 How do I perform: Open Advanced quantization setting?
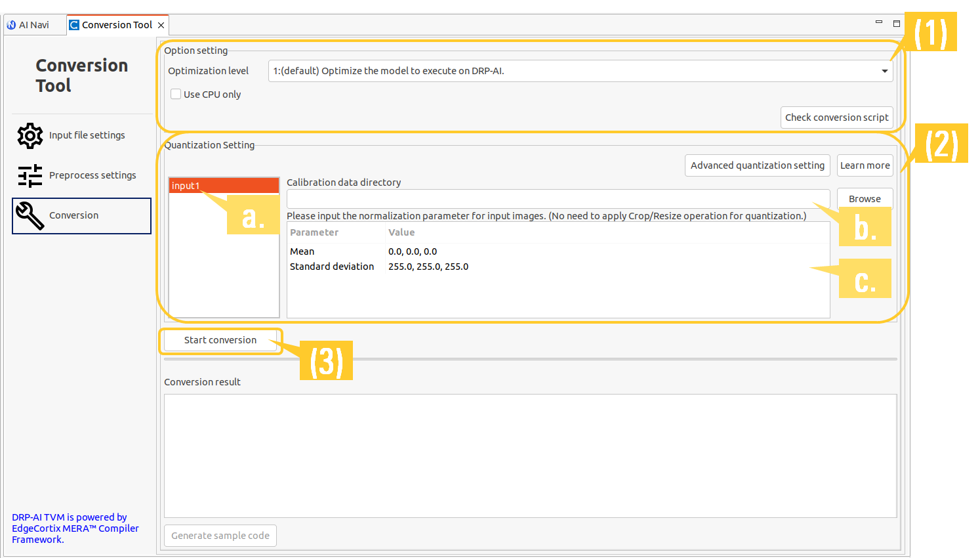pyautogui.click(x=757, y=165)
